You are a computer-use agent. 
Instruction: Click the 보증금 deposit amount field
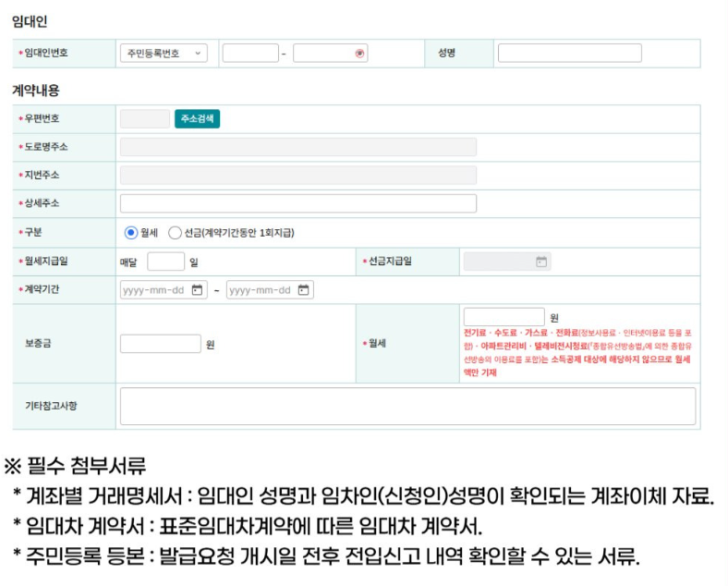coord(160,344)
